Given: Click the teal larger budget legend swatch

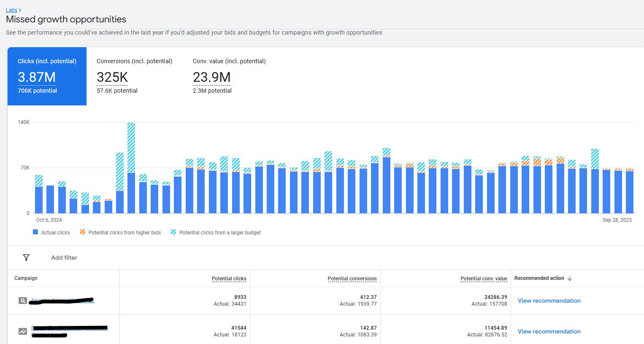Looking at the screenshot, I should (173, 232).
